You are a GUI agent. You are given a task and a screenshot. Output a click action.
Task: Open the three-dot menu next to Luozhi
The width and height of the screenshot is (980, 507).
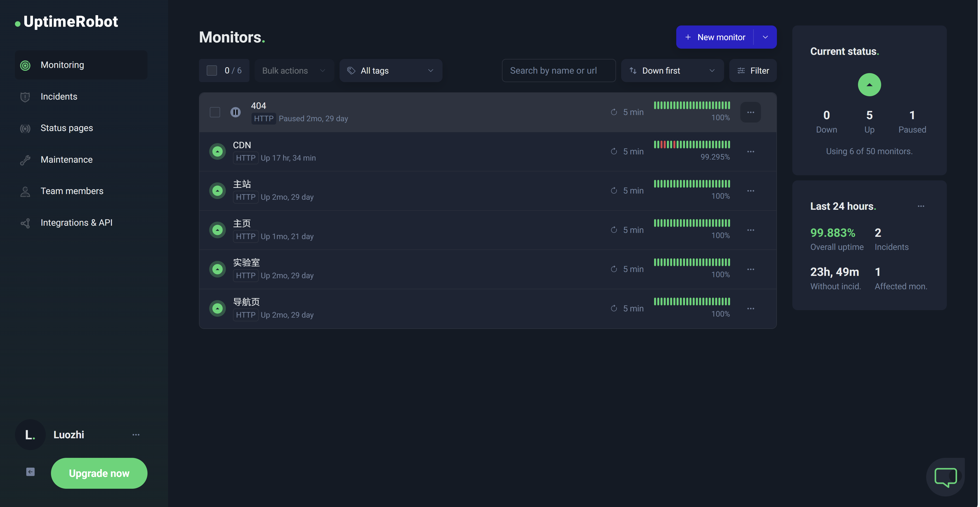[136, 435]
